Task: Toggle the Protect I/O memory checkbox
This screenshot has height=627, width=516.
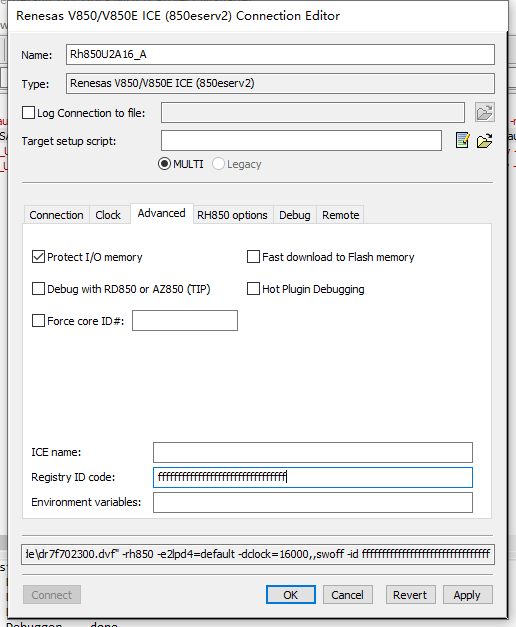Action: [x=38, y=257]
